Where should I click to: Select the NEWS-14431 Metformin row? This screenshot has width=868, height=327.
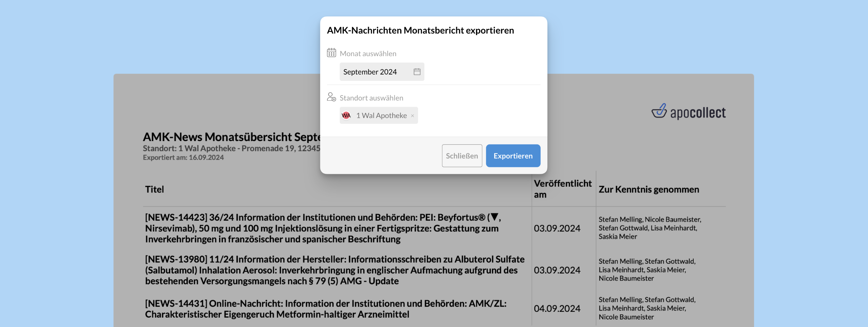(x=325, y=309)
